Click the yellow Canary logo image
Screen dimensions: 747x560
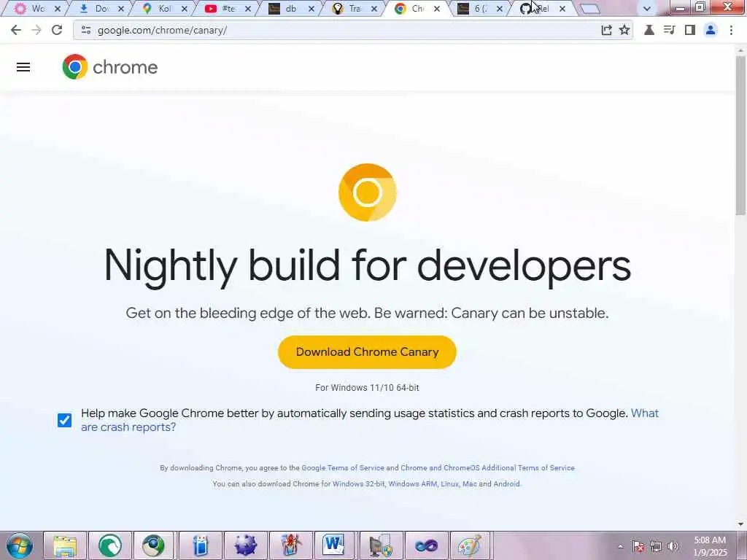click(368, 192)
